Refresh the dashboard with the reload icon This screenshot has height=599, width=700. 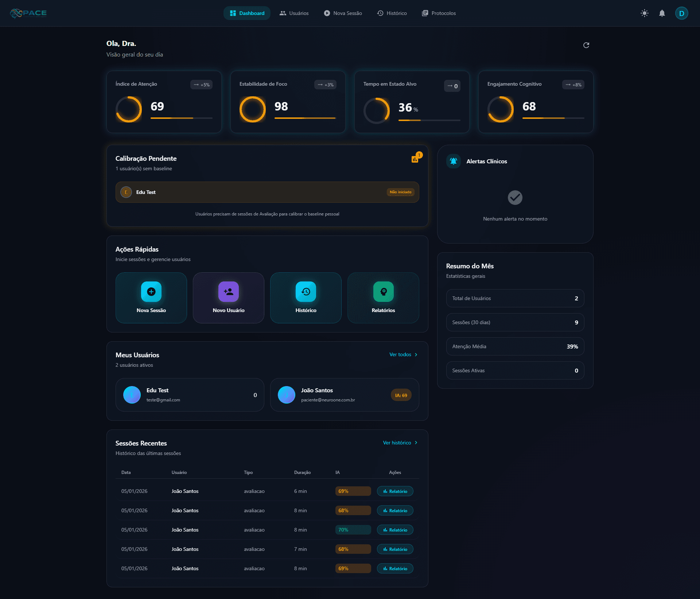586,45
